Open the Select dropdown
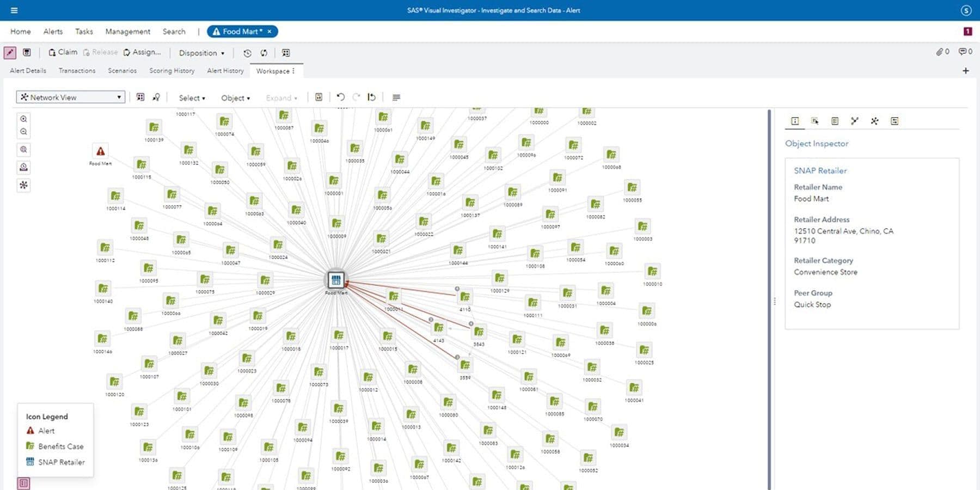This screenshot has width=980, height=490. click(x=192, y=98)
